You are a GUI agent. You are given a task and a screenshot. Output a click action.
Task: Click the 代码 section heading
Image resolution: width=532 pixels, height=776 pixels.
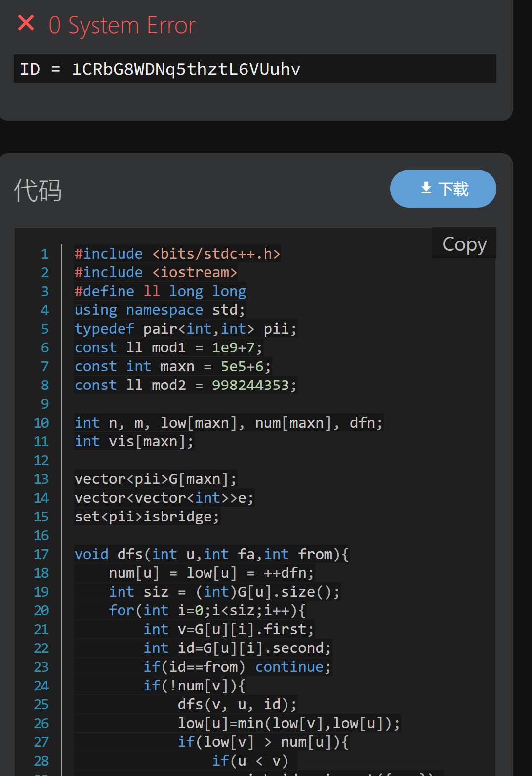pos(38,190)
